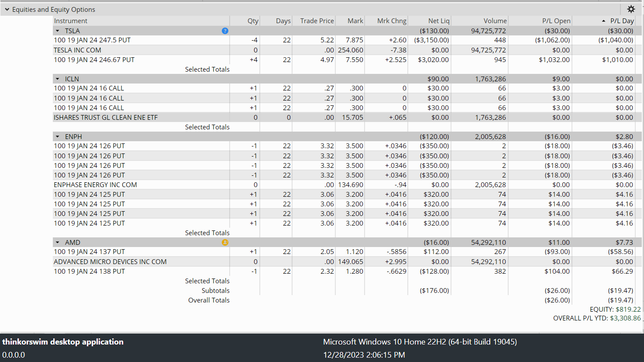Click the Subtotals row label
Viewport: 644px width, 362px height.
(x=215, y=290)
